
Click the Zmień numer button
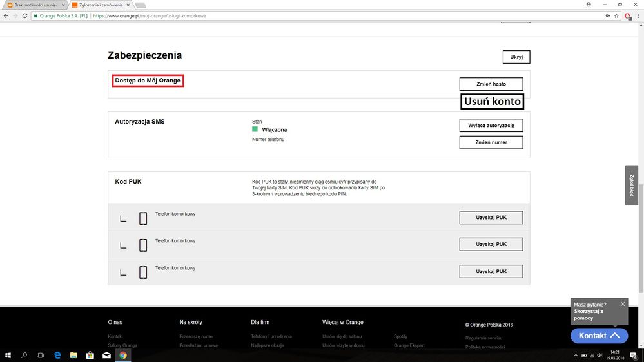coord(491,142)
